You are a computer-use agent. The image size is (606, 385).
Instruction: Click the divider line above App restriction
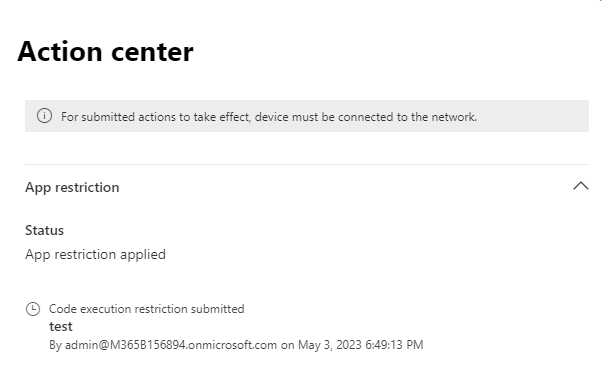pyautogui.click(x=307, y=164)
